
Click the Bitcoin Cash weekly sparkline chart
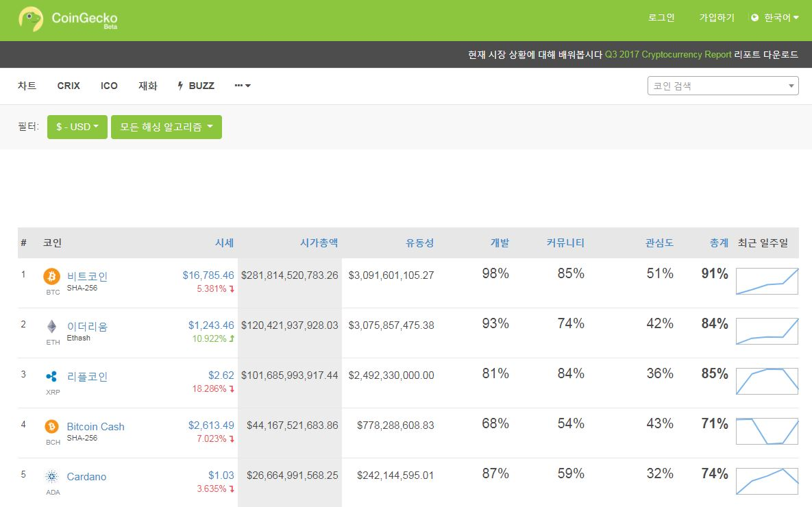(767, 432)
